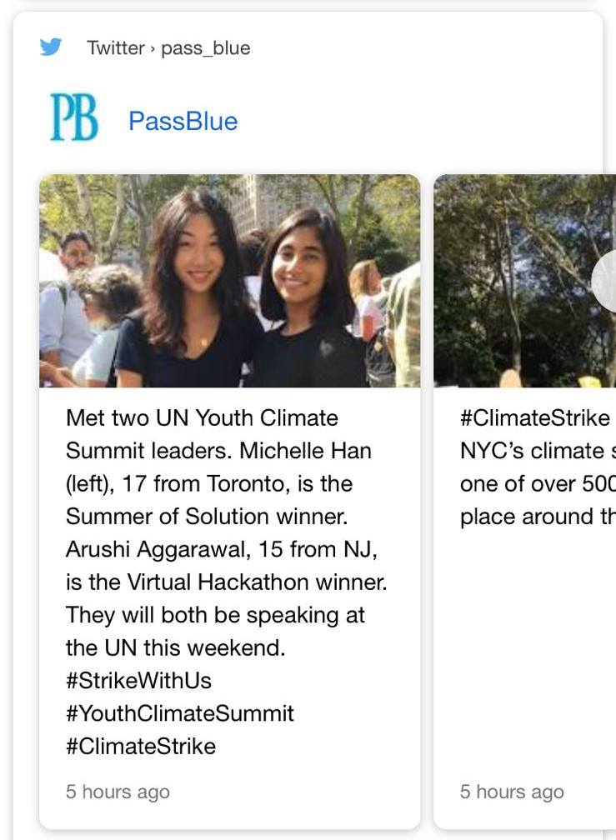
Task: Open the sentence about Arushi Aggarawal
Action: click(x=226, y=565)
